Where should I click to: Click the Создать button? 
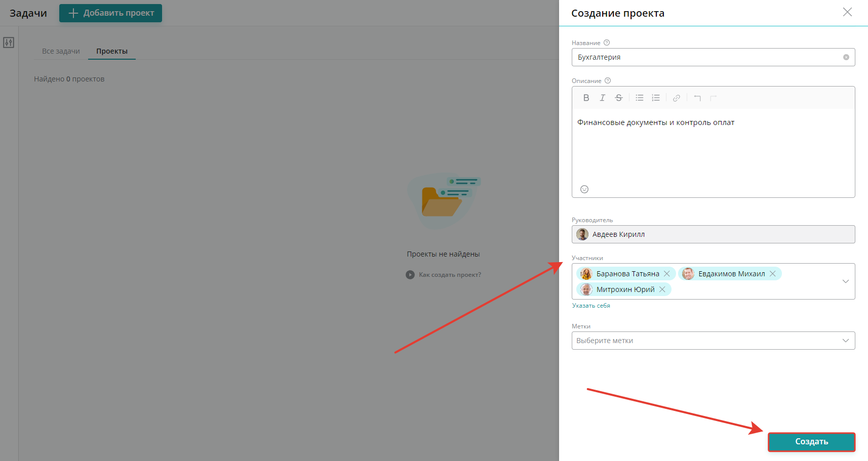(x=811, y=442)
